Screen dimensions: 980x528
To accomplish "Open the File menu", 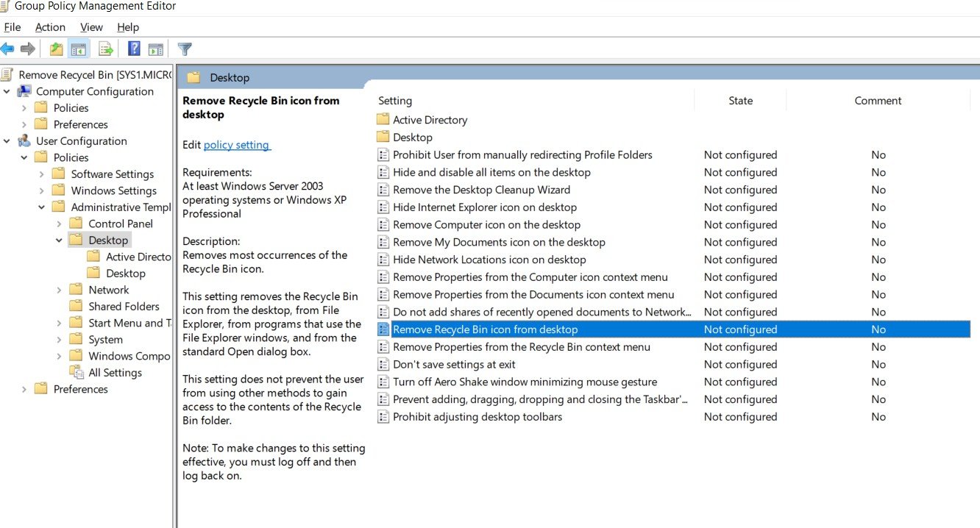I will [x=13, y=27].
